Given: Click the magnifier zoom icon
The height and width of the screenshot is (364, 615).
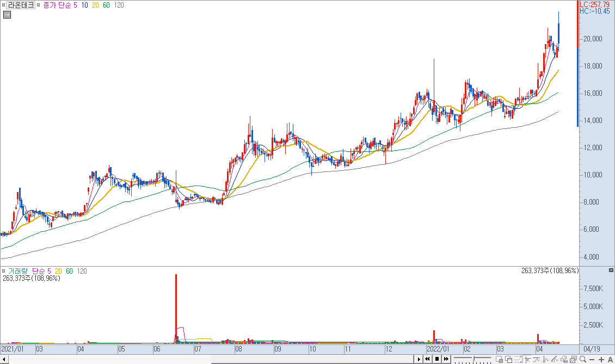Looking at the screenshot, I should pyautogui.click(x=583, y=359).
